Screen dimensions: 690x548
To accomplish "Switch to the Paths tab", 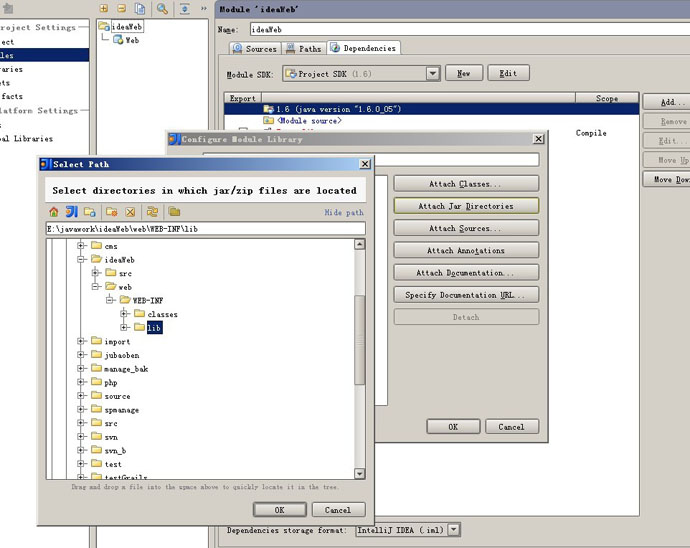I will pos(305,48).
